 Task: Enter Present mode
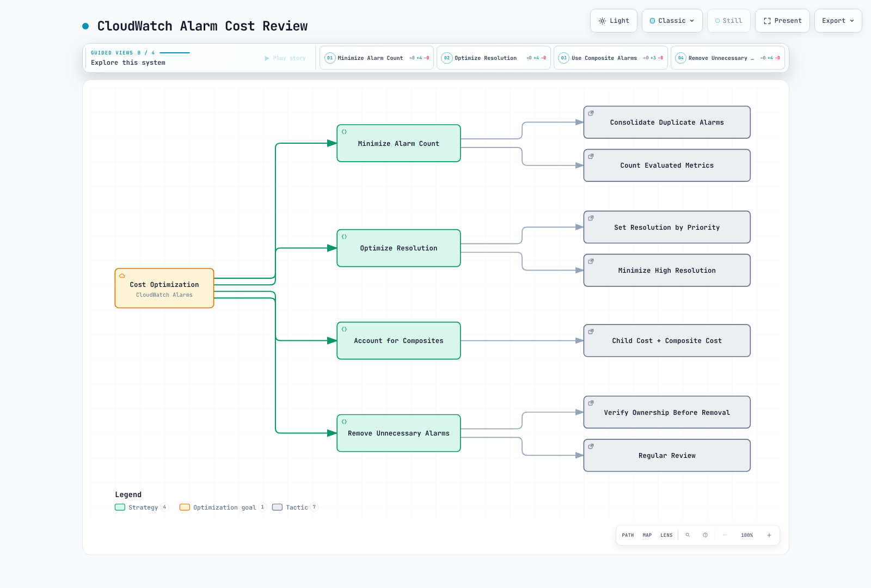tap(782, 21)
